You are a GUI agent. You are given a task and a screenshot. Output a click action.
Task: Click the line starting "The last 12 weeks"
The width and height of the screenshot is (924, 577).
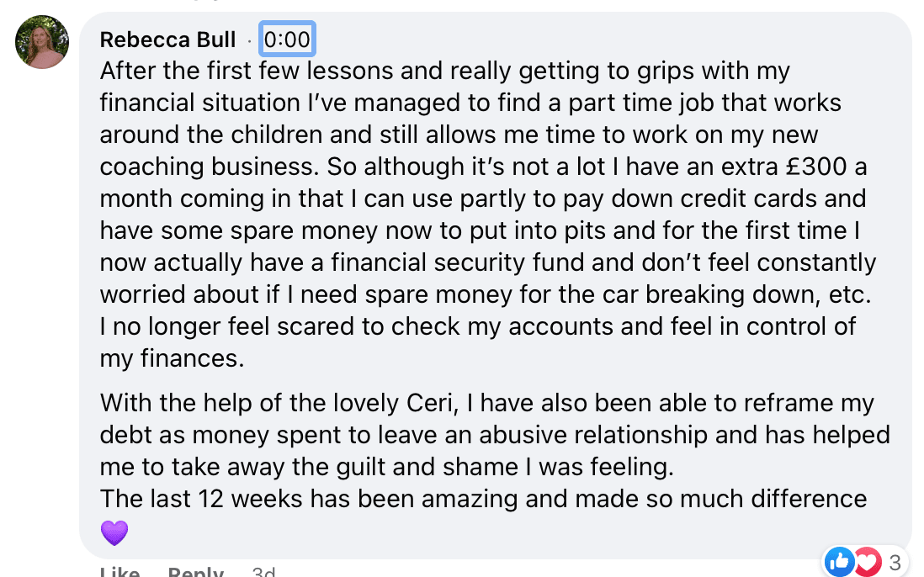483,499
